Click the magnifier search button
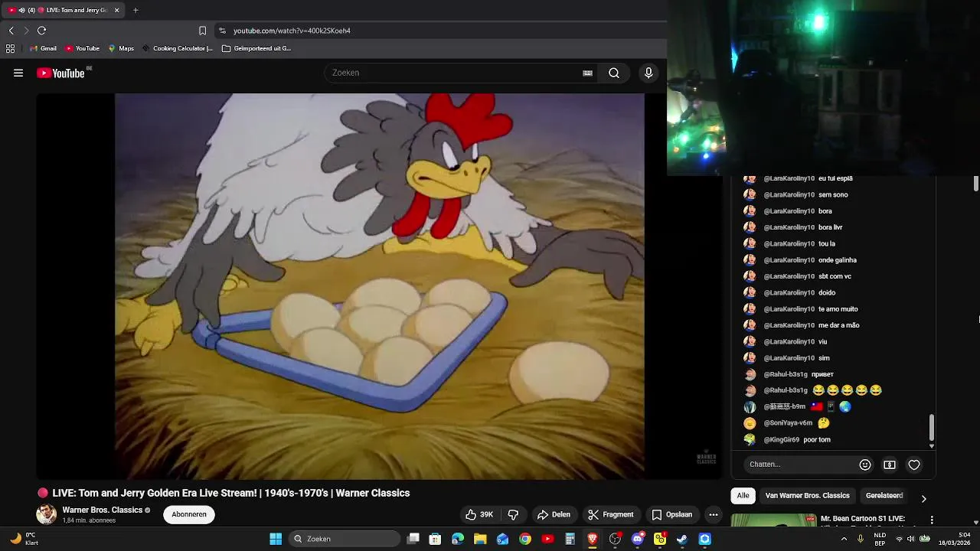The height and width of the screenshot is (551, 980). (614, 73)
